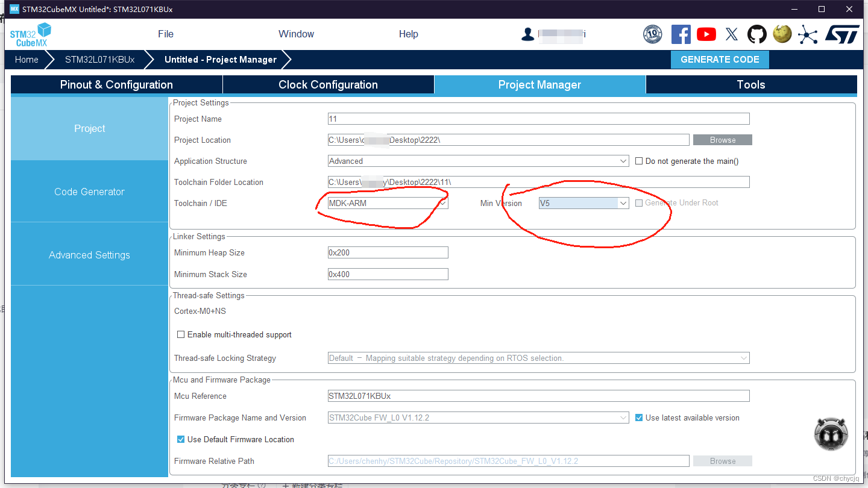Minimize the STM32CubeMX window
The height and width of the screenshot is (488, 868).
[x=794, y=9]
